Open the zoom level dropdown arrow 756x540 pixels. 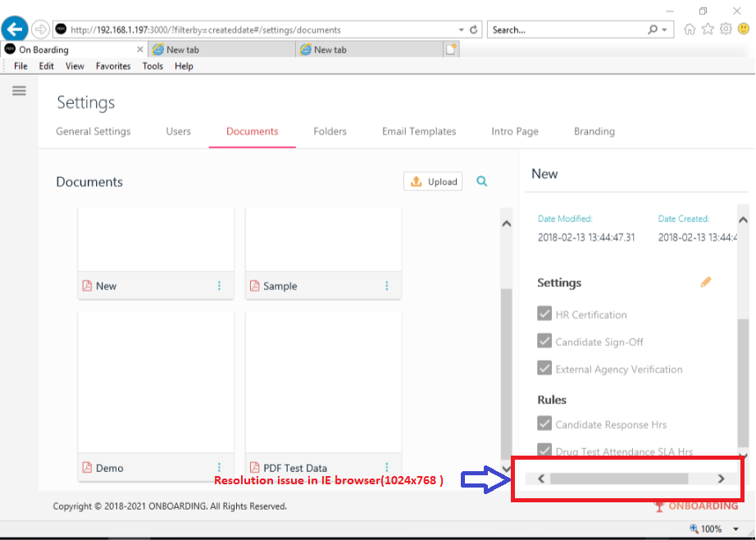(736, 529)
